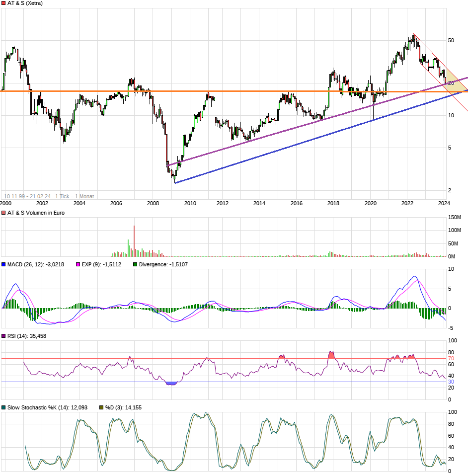Screen dimensions: 468x476
Task: Click the red AT & S (Xetra) legend square
Action: tap(3, 3)
